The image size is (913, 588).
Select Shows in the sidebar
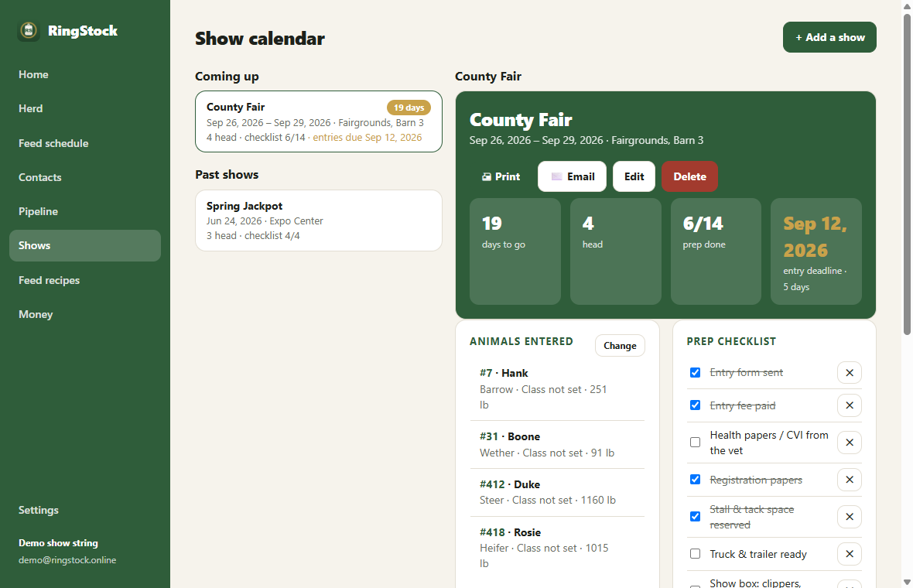tap(85, 246)
